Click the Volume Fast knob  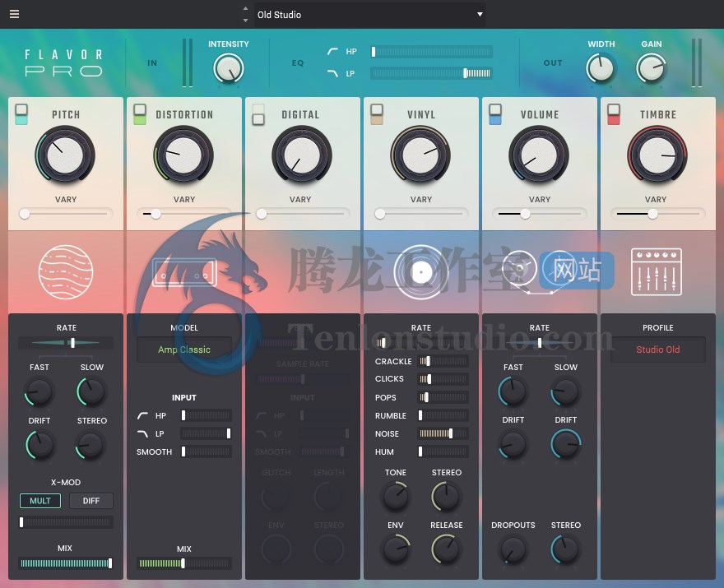[513, 391]
